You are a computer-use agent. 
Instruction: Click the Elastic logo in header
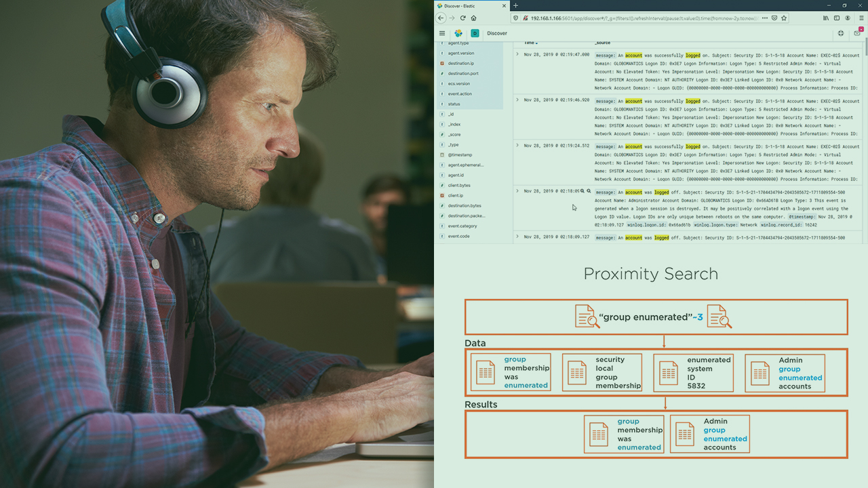[458, 33]
